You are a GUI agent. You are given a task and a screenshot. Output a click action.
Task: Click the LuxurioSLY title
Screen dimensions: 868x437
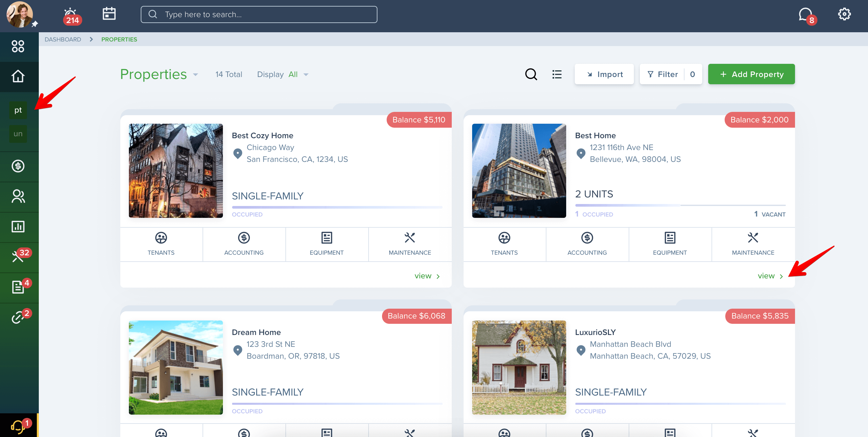(595, 332)
